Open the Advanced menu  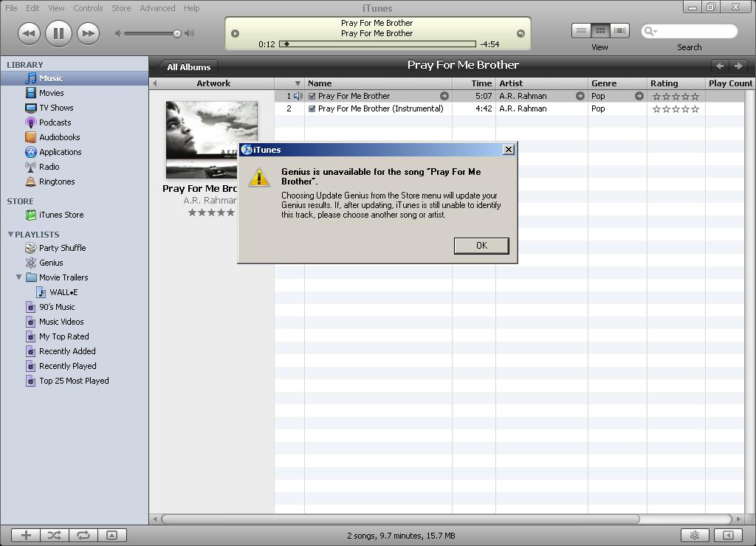pyautogui.click(x=157, y=8)
